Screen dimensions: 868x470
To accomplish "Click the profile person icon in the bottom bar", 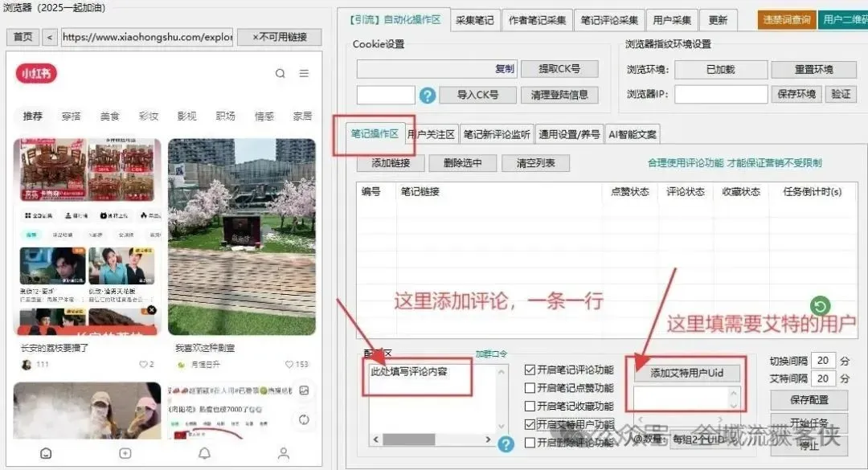I will pos(283,453).
